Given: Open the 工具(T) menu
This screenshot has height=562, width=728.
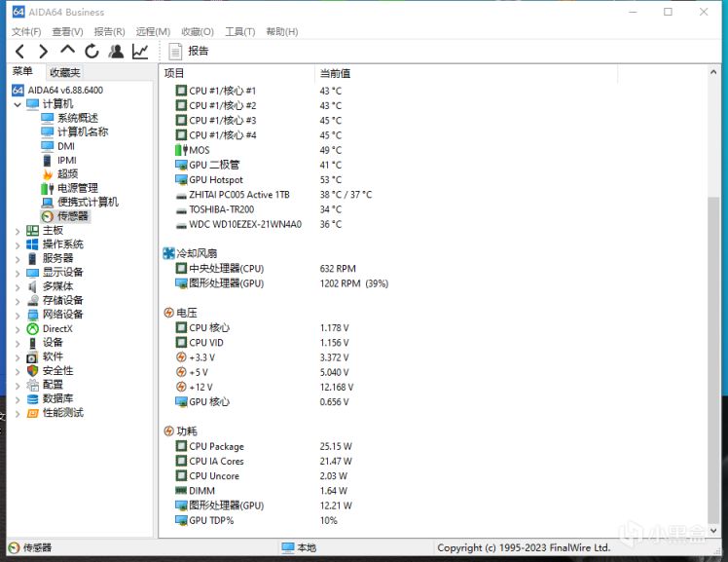Looking at the screenshot, I should pos(240,31).
